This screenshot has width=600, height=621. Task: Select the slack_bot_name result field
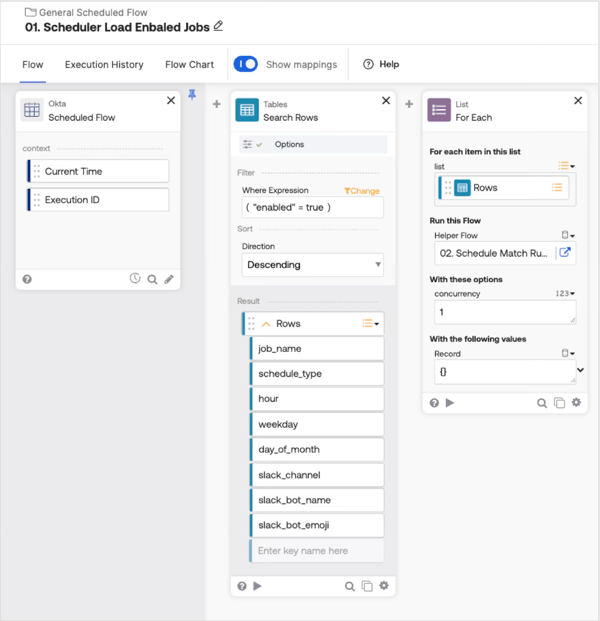317,500
